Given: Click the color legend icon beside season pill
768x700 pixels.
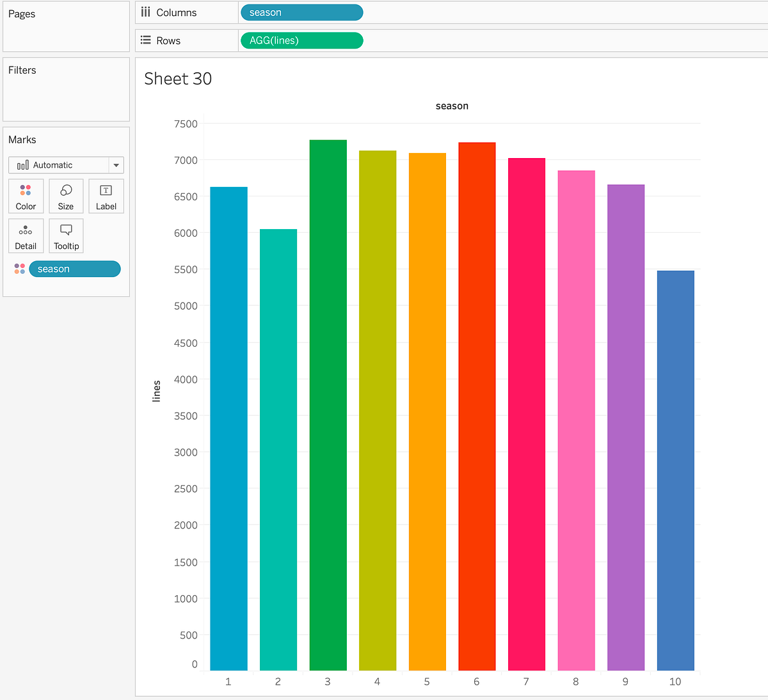Looking at the screenshot, I should pyautogui.click(x=19, y=269).
